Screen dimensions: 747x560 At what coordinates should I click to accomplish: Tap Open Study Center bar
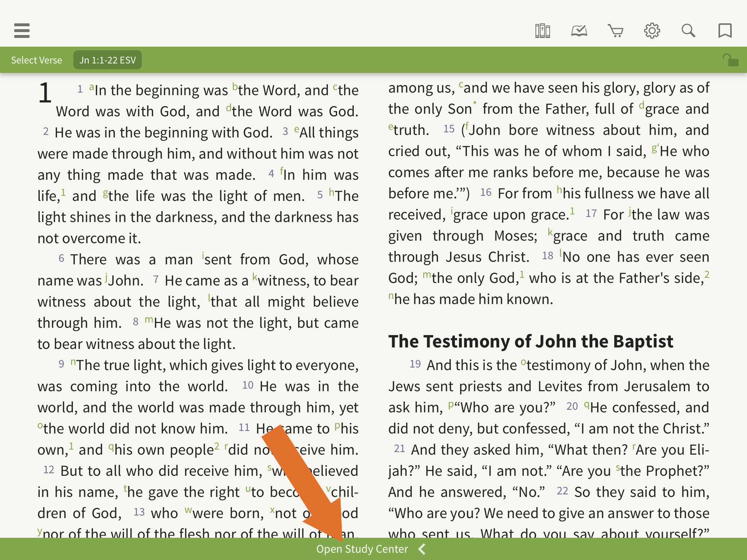373,549
